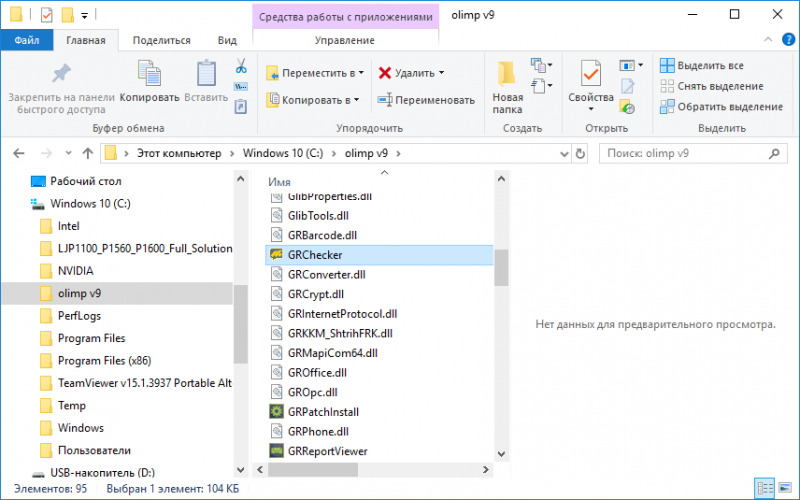Select the NVIDIA folder in tree
Screen dimensions: 800x500
[x=76, y=270]
